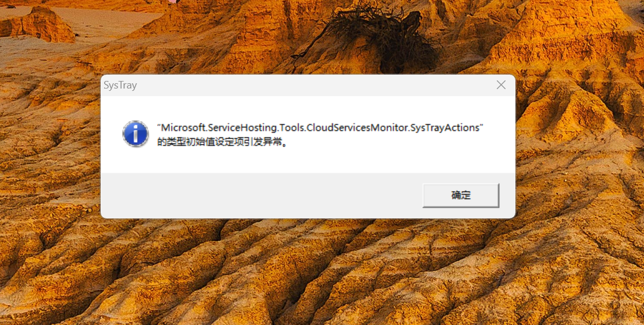Click the empty dialog title bar area
The width and height of the screenshot is (644, 325).
pos(312,85)
